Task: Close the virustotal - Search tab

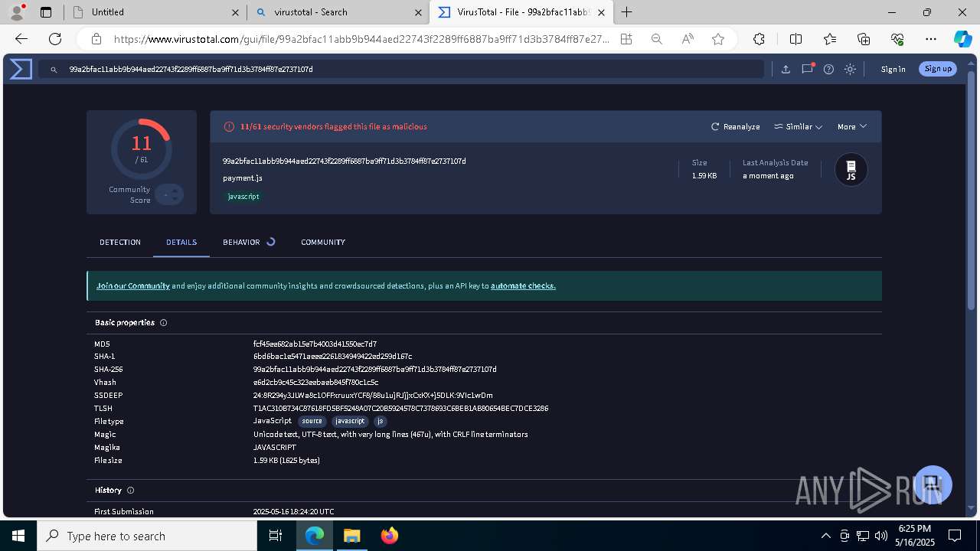Action: point(418,12)
